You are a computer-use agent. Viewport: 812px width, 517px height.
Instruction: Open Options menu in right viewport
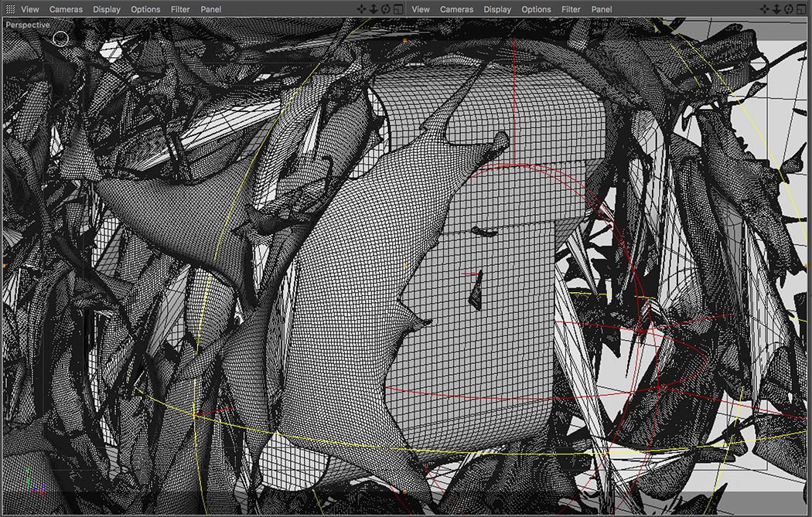[x=537, y=9]
